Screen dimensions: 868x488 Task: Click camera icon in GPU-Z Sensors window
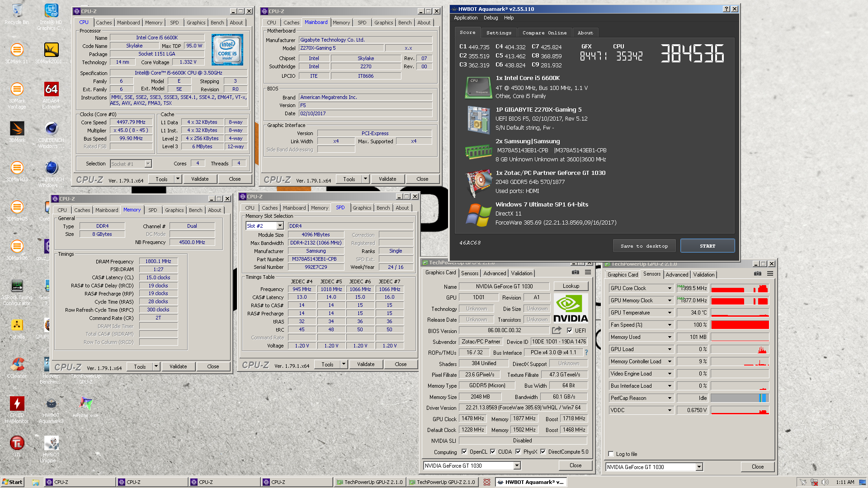758,274
